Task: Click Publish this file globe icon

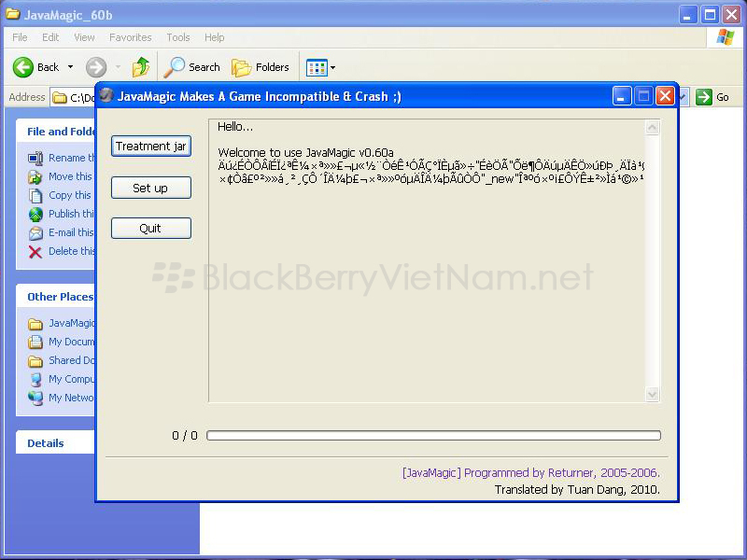Action: coord(35,215)
